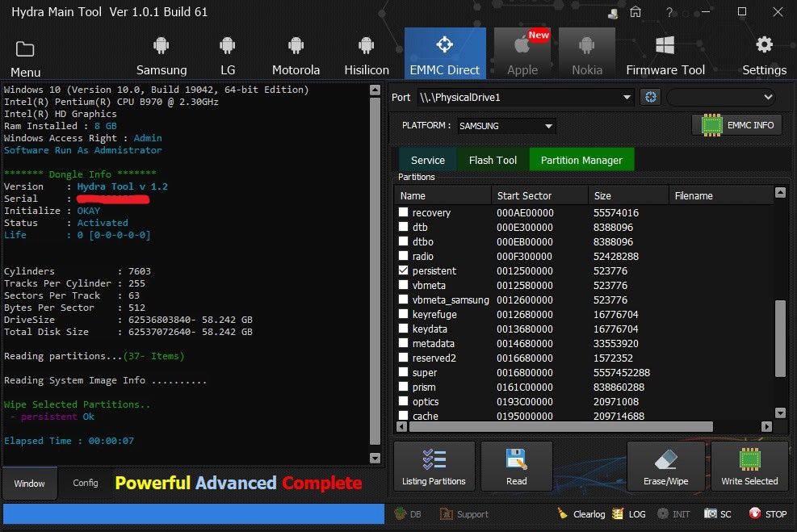
Task: Click partition list scroll down arrow
Action: click(780, 412)
